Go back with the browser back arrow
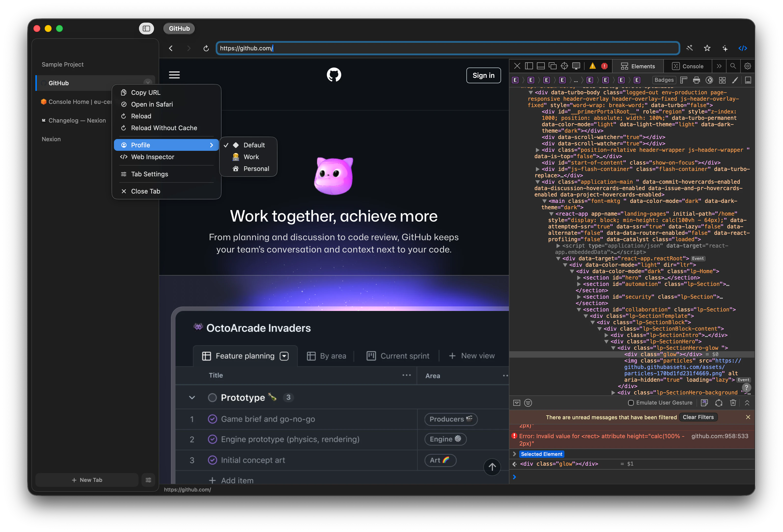783x532 pixels. pos(171,48)
